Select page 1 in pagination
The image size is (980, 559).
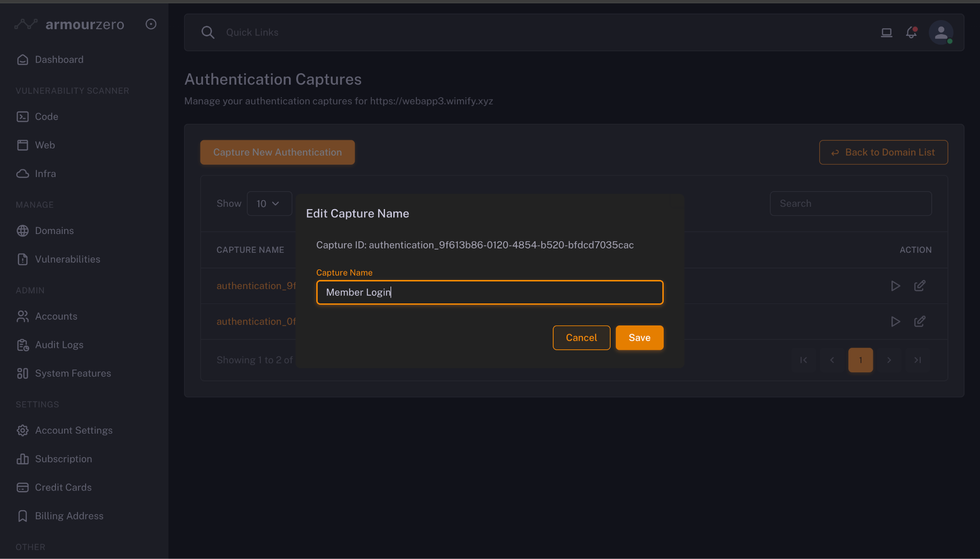(860, 360)
